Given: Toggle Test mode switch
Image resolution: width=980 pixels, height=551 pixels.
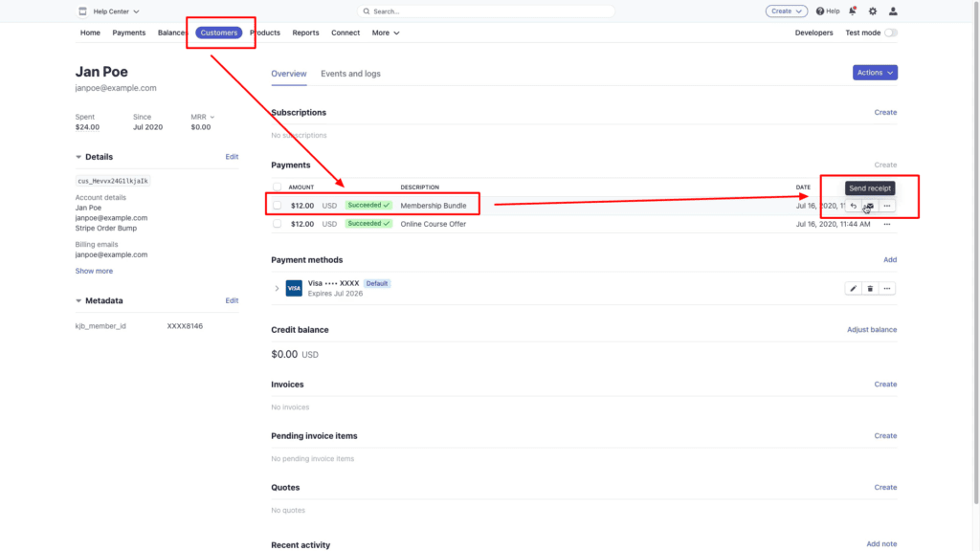Looking at the screenshot, I should click(x=891, y=33).
